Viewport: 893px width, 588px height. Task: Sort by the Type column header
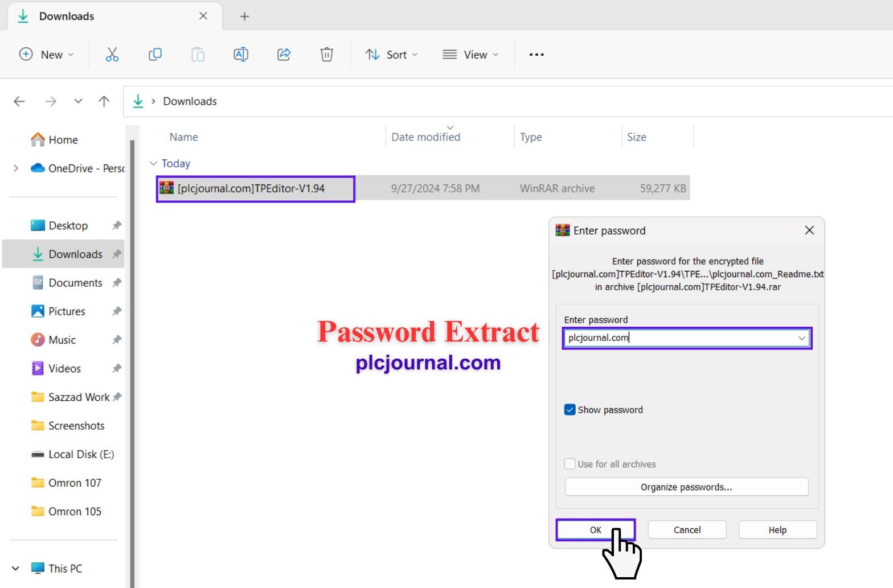click(531, 137)
